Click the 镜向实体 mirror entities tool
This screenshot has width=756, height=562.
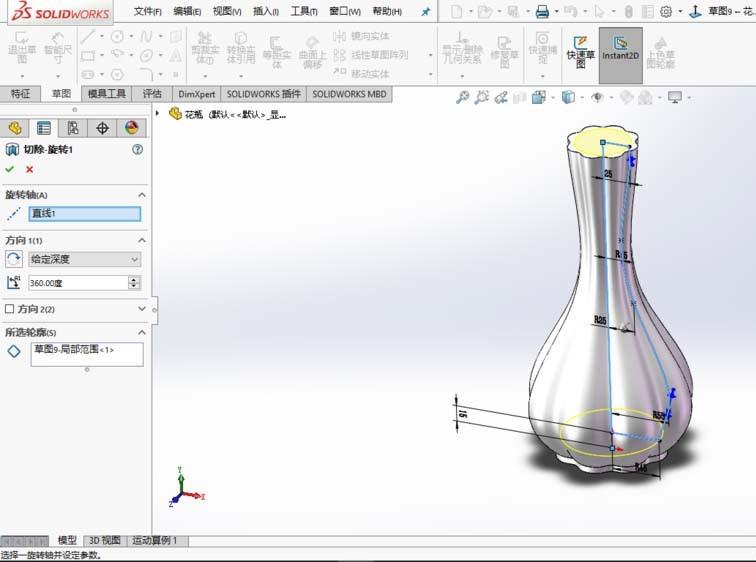tap(361, 36)
